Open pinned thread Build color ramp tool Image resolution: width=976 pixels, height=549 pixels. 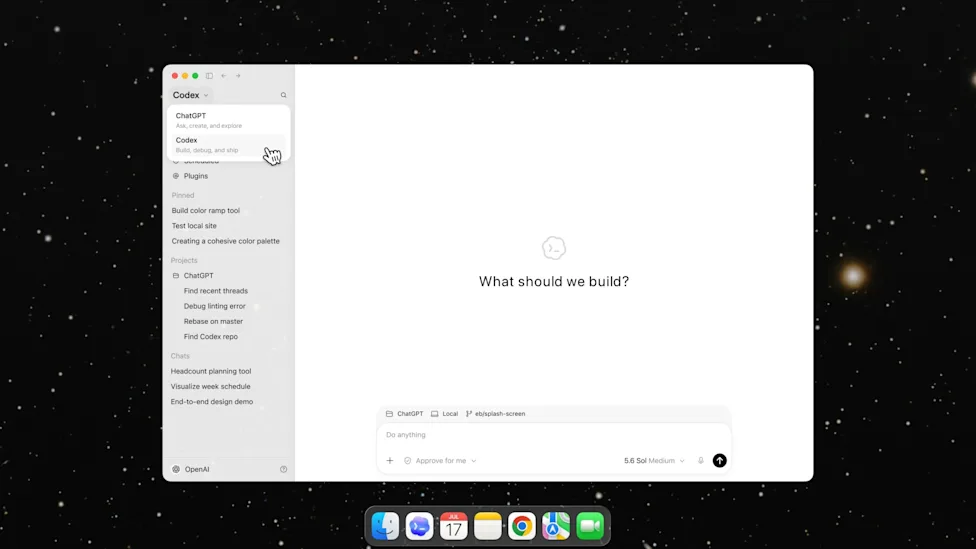(x=205, y=210)
